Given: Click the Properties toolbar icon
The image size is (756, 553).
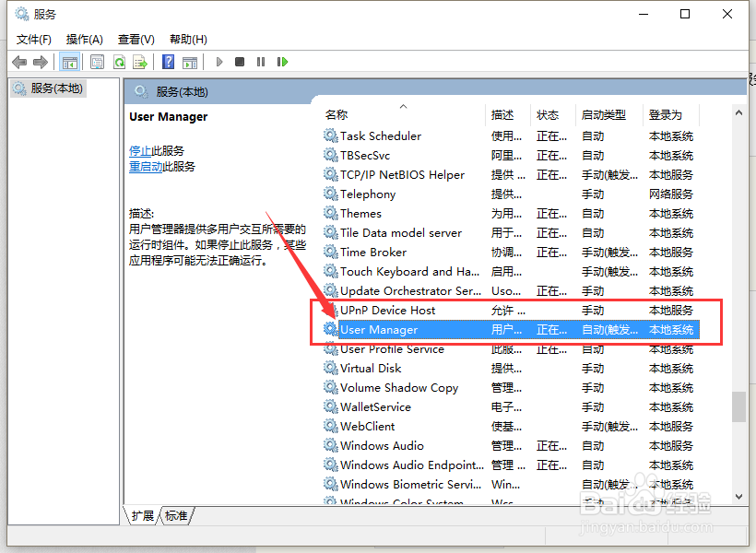Looking at the screenshot, I should [96, 61].
